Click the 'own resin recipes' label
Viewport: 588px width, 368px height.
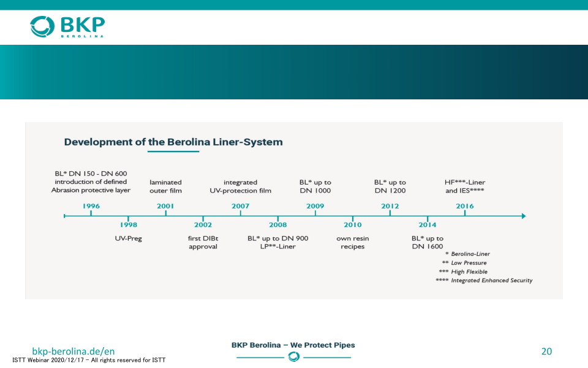(x=352, y=242)
